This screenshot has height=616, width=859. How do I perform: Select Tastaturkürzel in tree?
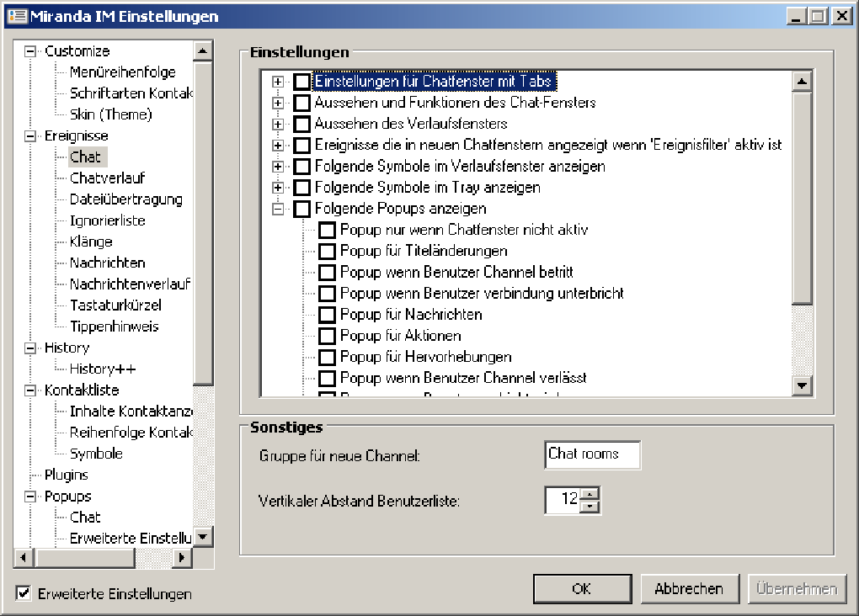(x=115, y=305)
